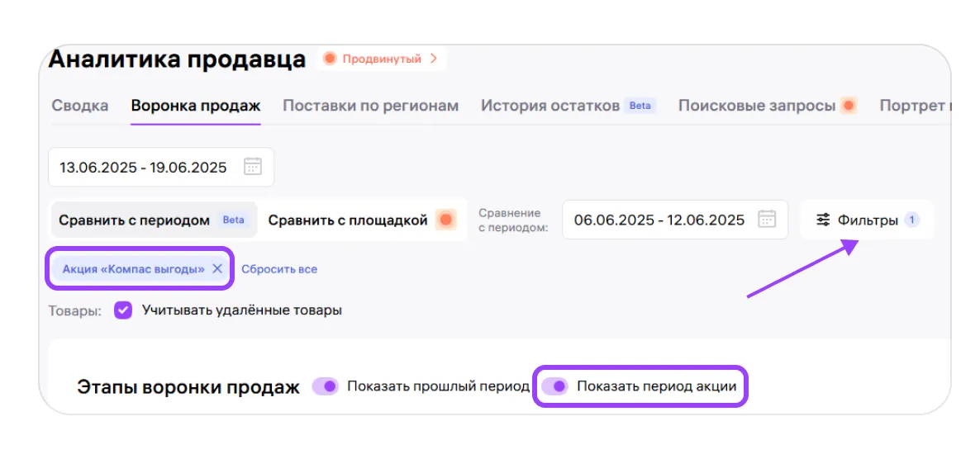The image size is (980, 459).
Task: Click the Сбросить все link
Action: (279, 269)
